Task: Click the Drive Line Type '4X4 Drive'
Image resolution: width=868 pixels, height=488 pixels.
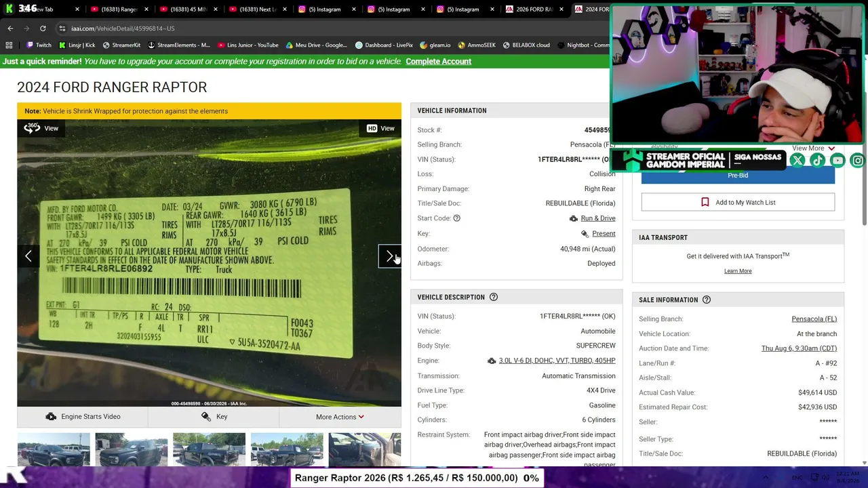Action: (x=601, y=390)
